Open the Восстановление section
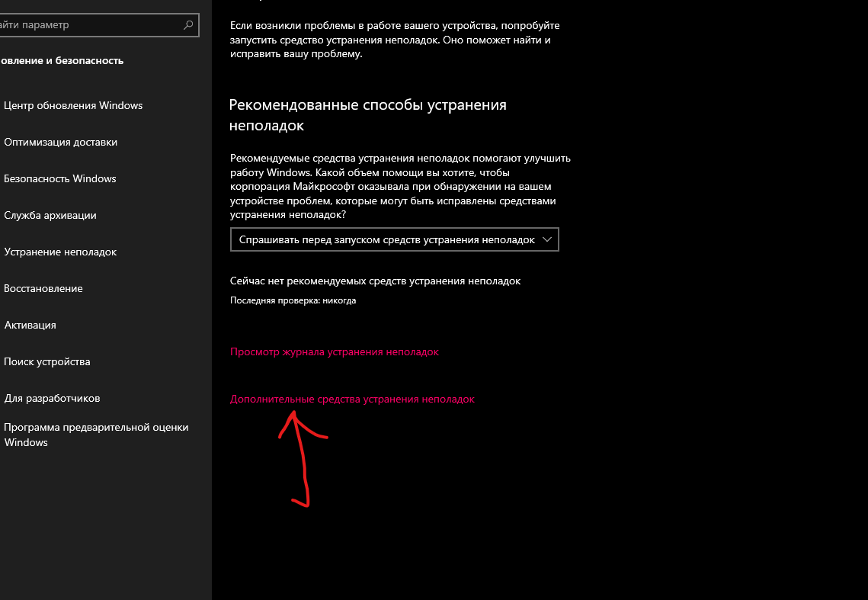The image size is (868, 600). coord(43,288)
